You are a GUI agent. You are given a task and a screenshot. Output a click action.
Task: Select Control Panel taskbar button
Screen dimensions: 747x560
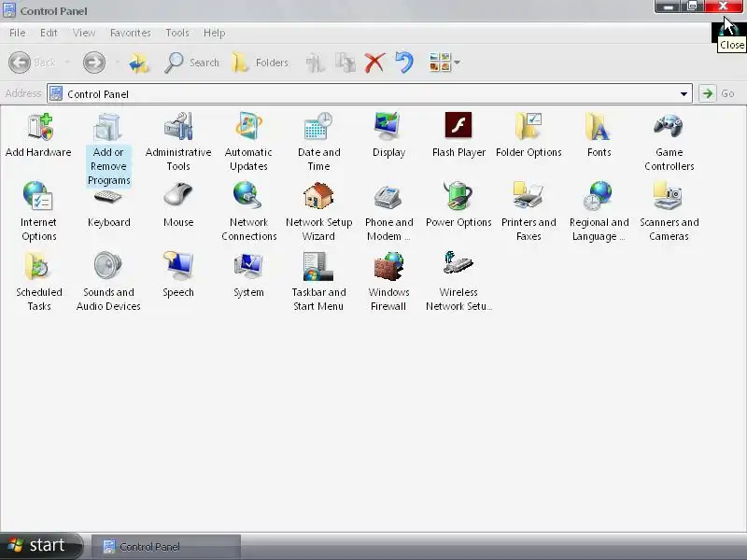(166, 546)
